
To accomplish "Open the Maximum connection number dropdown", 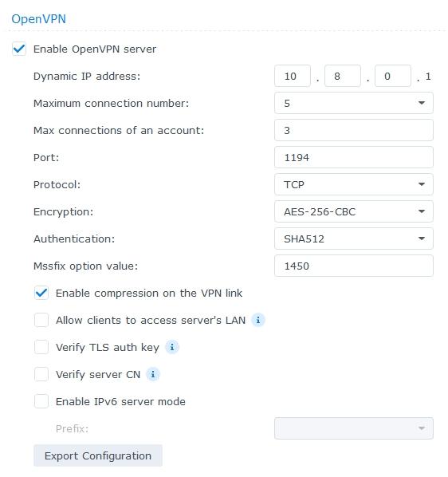I will pyautogui.click(x=353, y=103).
